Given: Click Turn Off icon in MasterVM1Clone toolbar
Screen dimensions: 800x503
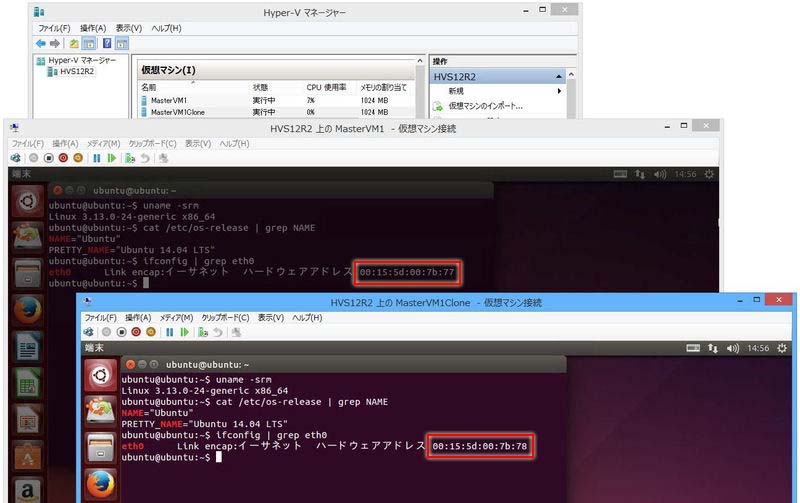Looking at the screenshot, I should tap(121, 332).
